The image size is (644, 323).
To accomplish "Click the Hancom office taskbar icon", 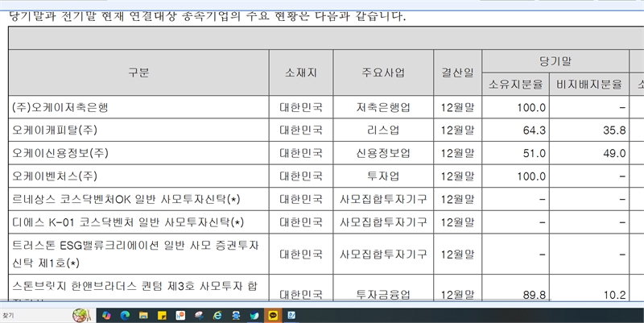I will pos(181,315).
